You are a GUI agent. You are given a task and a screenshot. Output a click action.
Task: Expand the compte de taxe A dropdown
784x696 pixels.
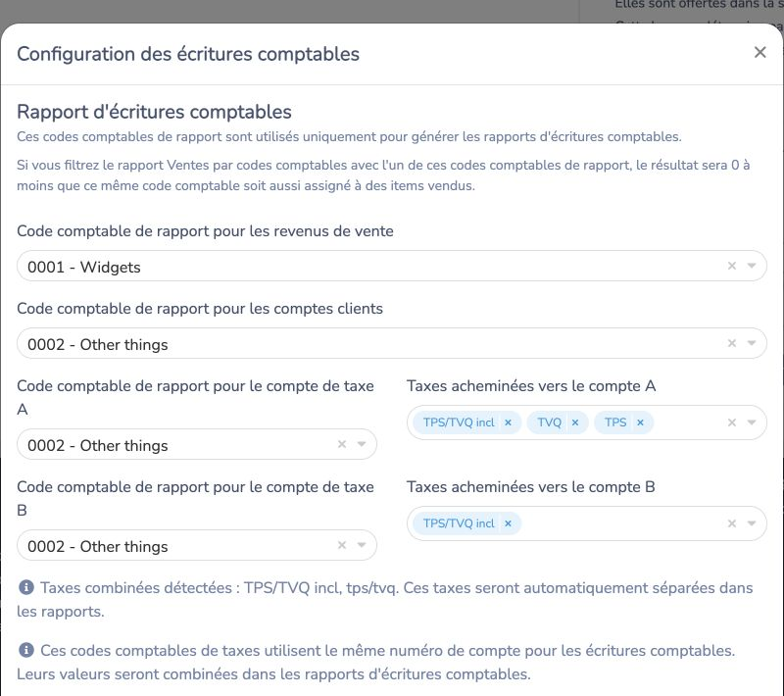click(362, 444)
